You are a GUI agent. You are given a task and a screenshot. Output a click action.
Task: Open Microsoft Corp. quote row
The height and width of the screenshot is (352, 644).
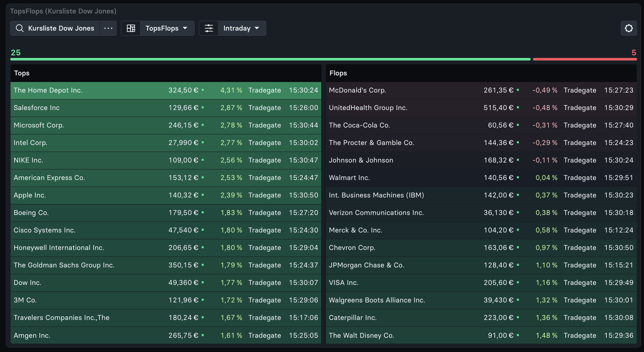[166, 125]
